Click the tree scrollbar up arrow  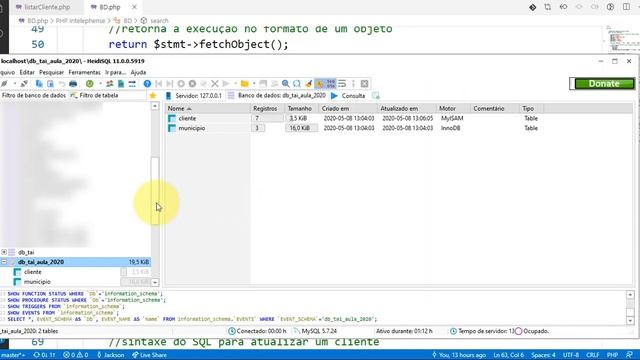tap(155, 106)
